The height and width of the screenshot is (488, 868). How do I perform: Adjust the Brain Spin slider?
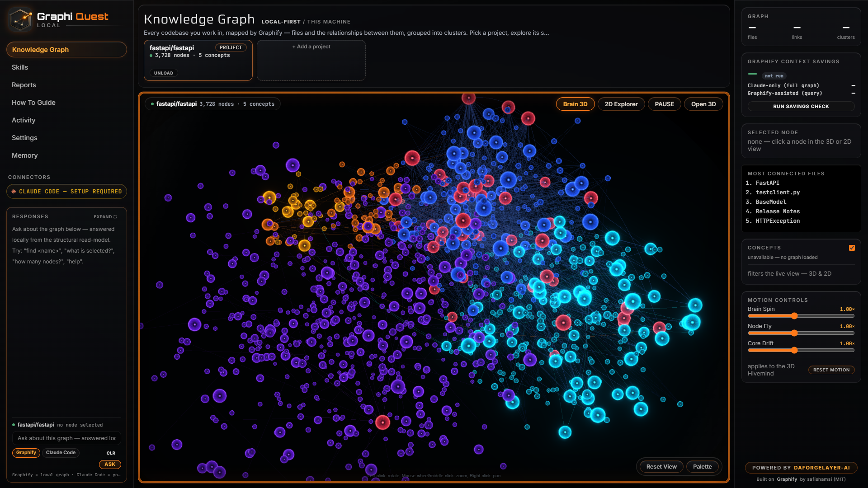(801, 316)
